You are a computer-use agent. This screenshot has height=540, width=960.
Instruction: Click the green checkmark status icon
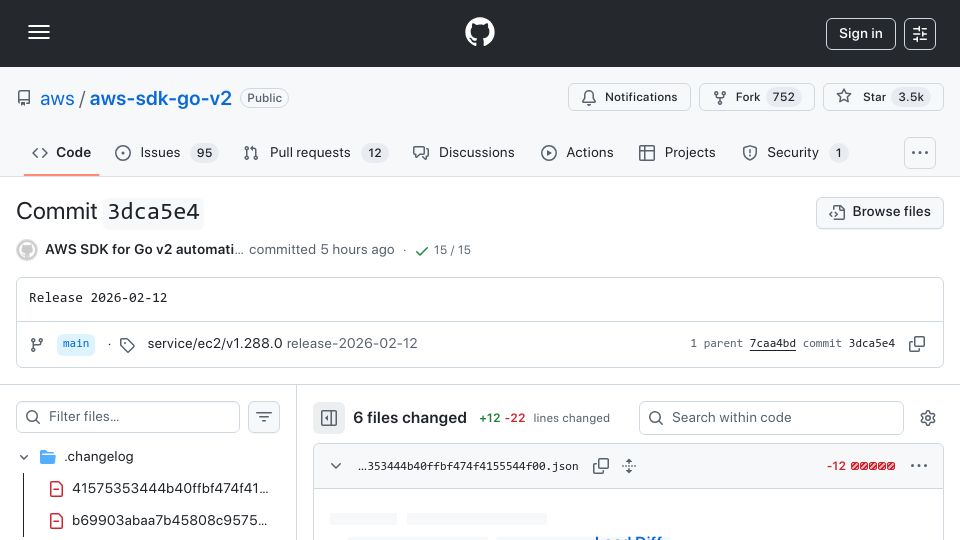coord(421,250)
